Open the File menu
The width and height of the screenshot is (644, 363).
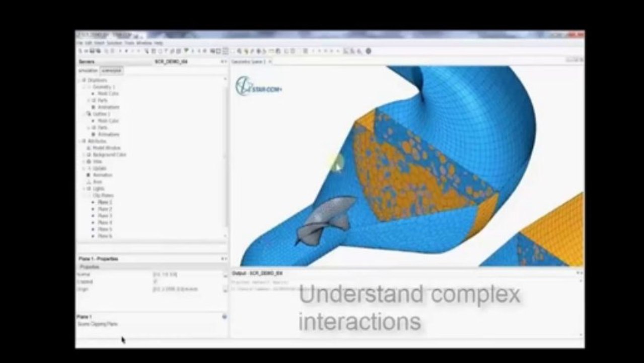80,43
